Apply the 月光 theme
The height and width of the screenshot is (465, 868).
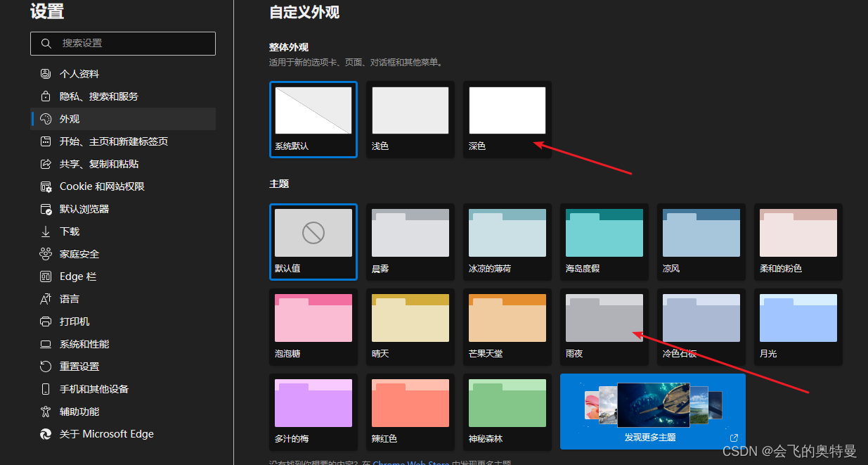coord(798,326)
